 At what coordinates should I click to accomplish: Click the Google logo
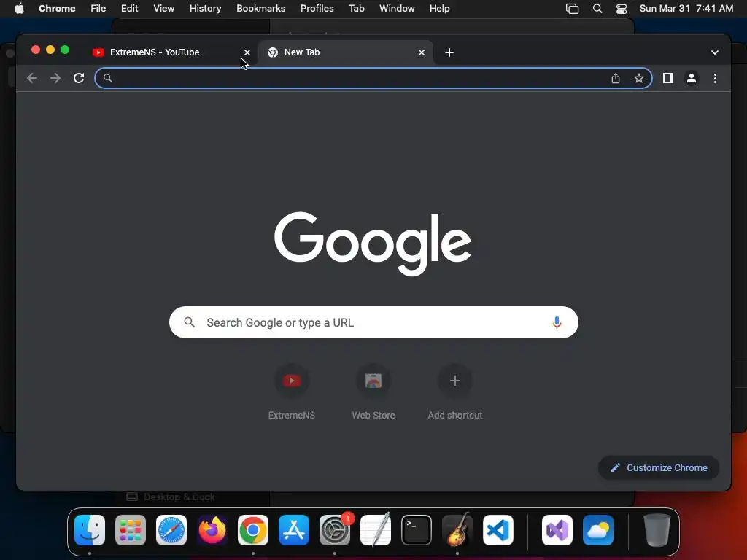point(373,244)
